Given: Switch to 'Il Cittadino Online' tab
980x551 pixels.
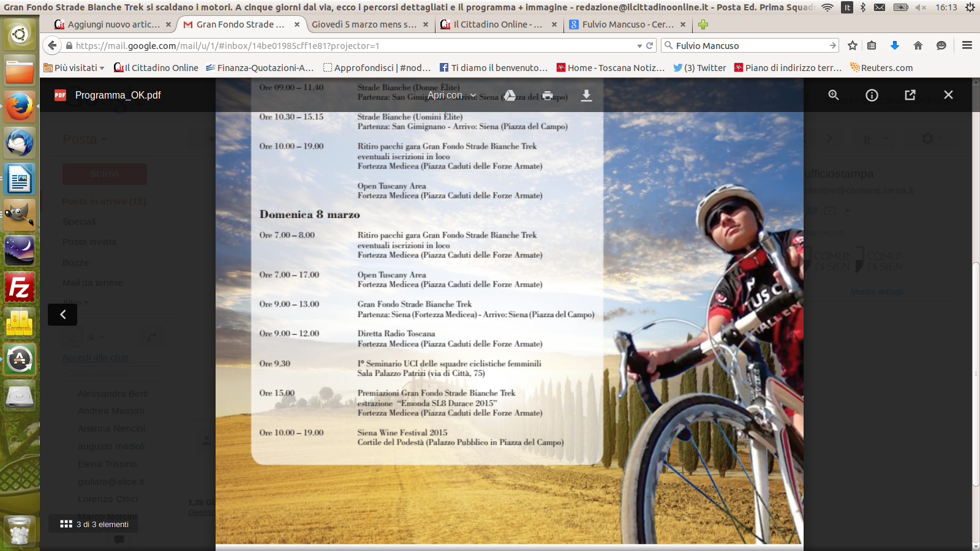Looking at the screenshot, I should click(498, 24).
